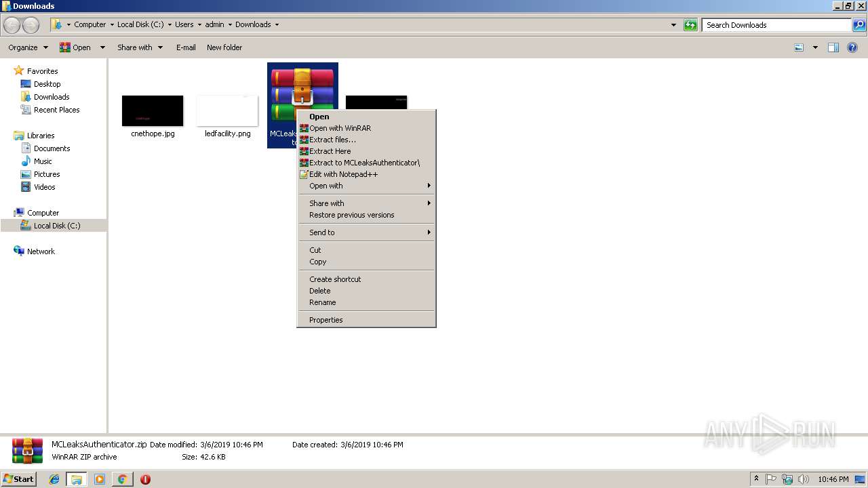
Task: Open the Organize dropdown menu
Action: click(28, 47)
